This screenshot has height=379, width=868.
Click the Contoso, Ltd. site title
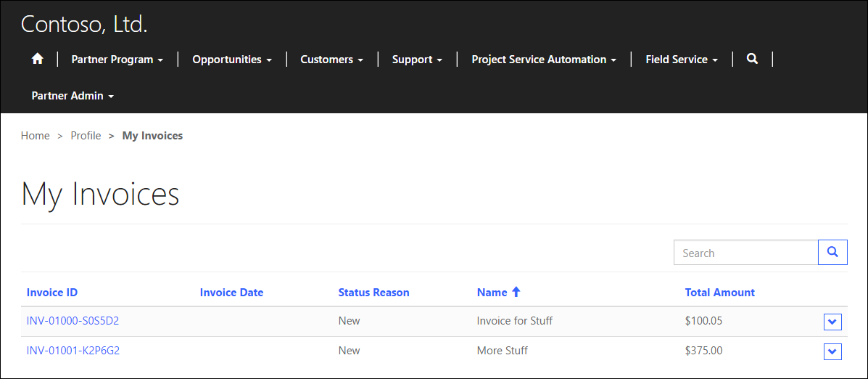pos(84,24)
